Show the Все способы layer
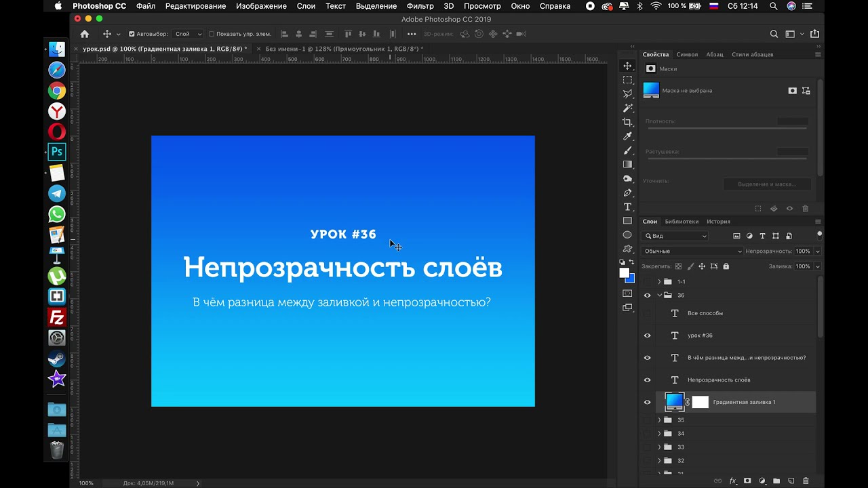Screen dimensions: 868x488 647,313
